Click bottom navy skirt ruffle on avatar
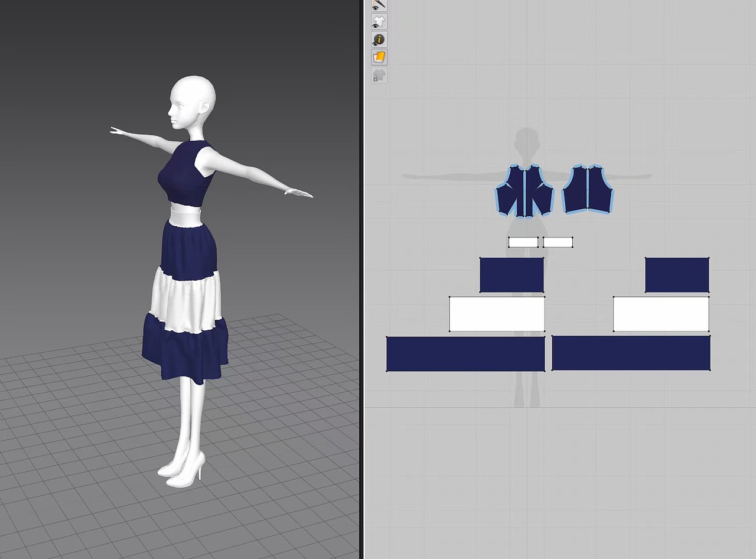756x559 pixels. pyautogui.click(x=185, y=349)
